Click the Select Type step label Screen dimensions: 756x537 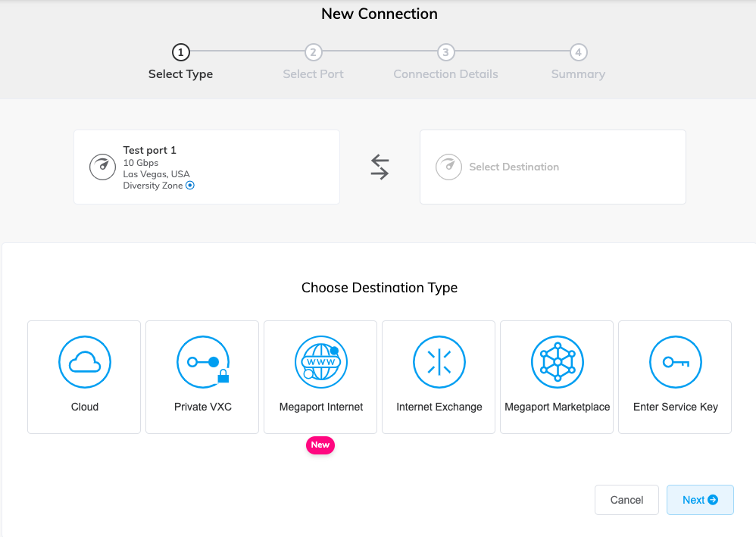pos(181,74)
